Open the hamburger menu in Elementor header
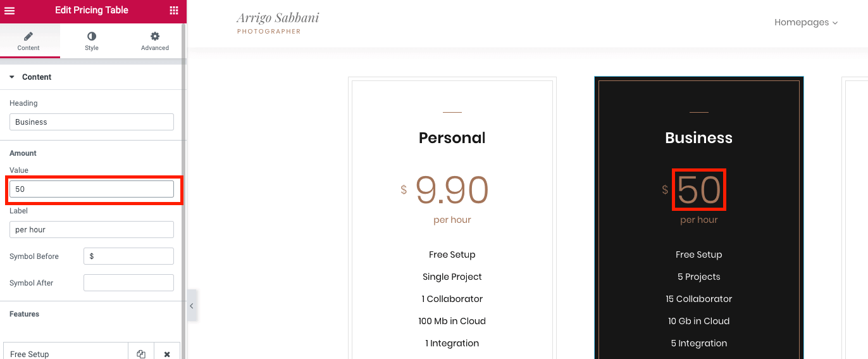Viewport: 868px width, 359px height. [9, 10]
